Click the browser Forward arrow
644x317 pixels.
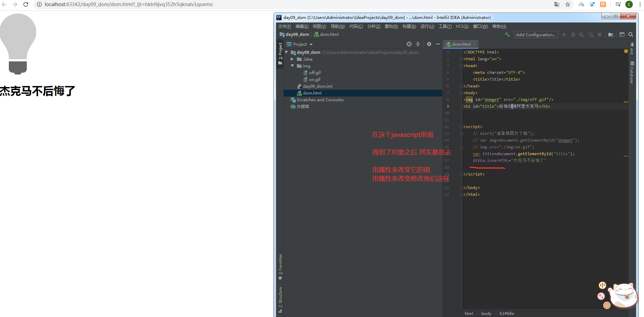click(x=15, y=4)
